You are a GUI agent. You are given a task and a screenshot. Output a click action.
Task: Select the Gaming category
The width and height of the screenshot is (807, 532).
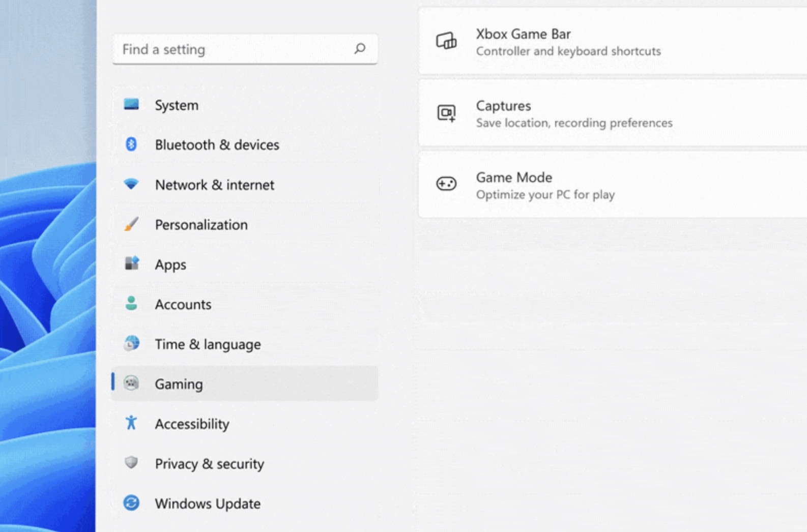click(x=245, y=383)
